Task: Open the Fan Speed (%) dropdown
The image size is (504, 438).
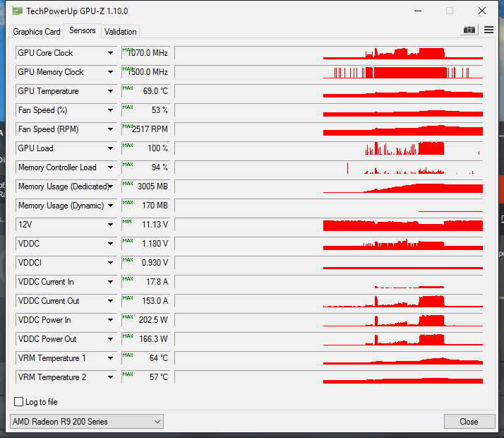Action: pyautogui.click(x=110, y=110)
